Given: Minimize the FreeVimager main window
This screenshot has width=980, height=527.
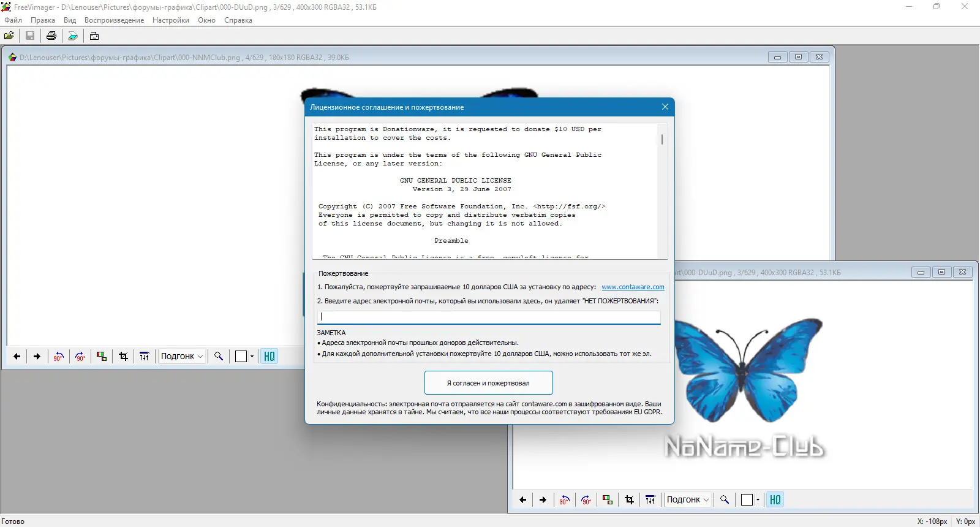Looking at the screenshot, I should pyautogui.click(x=909, y=7).
